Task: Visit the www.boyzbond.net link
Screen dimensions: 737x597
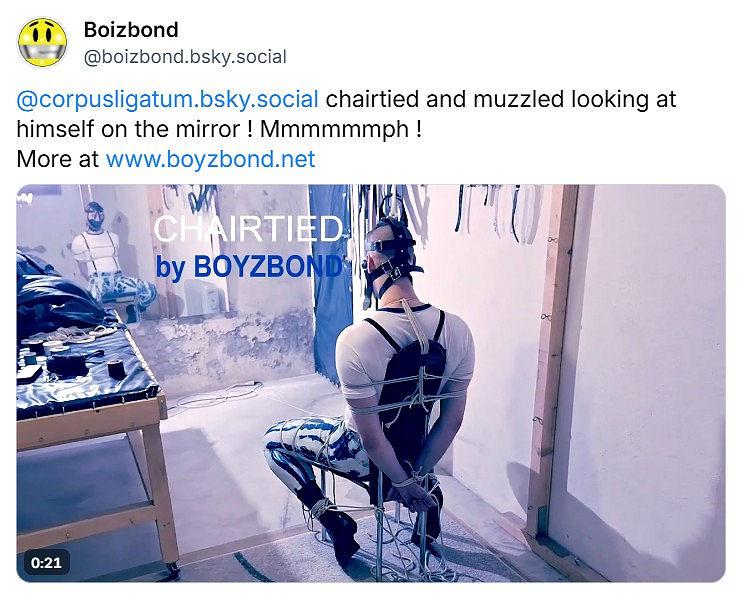Action: [210, 159]
